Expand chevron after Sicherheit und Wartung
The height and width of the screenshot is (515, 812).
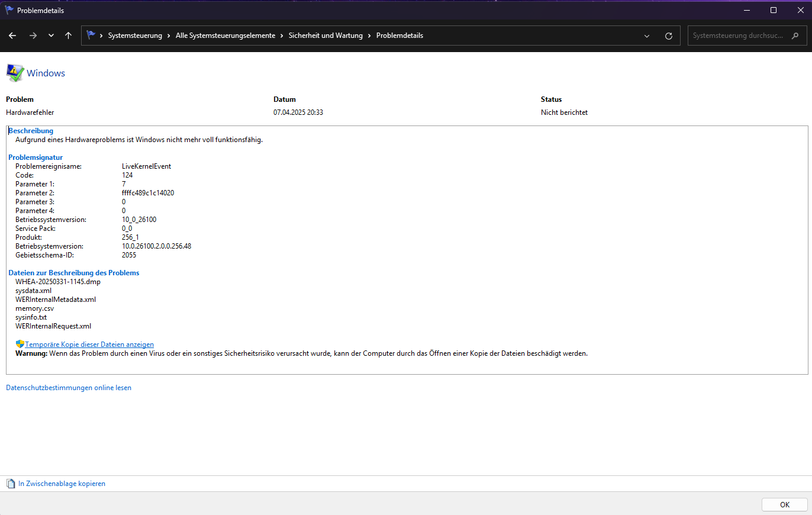point(370,36)
